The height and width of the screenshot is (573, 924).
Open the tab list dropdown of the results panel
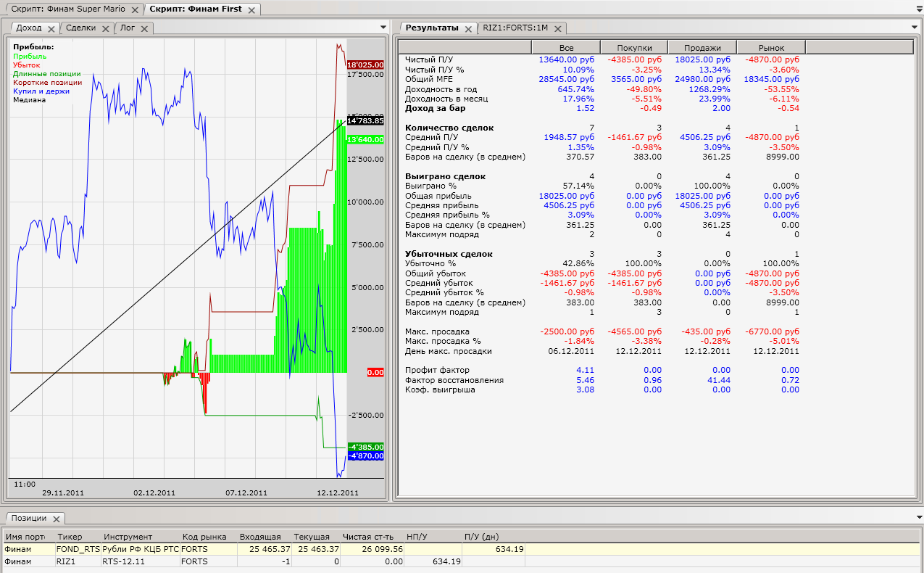coord(913,28)
